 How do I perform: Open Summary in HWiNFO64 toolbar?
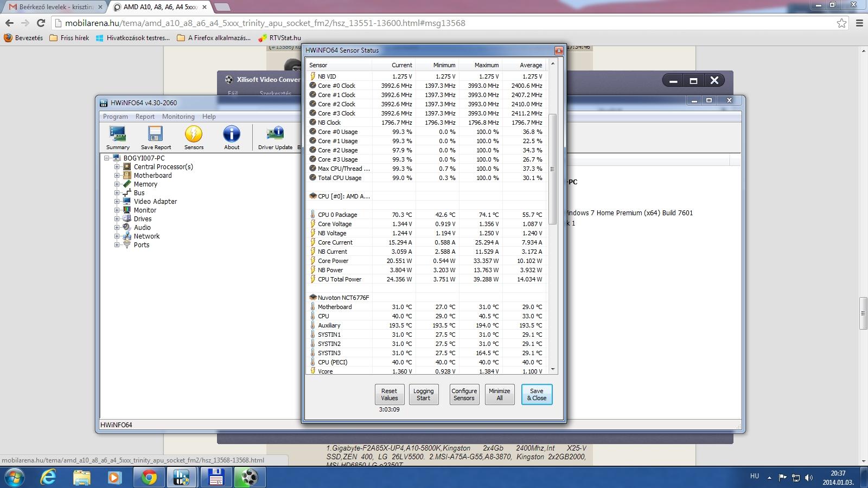[x=118, y=138]
